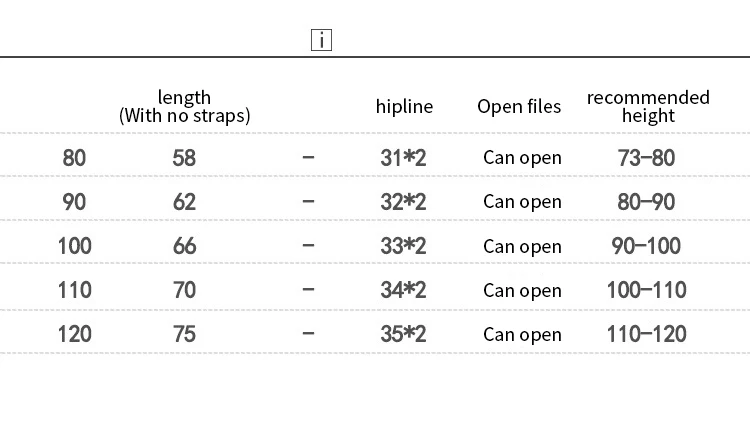Select the recommended height range 73–80
Screen dimensions: 750x437
pos(647,157)
